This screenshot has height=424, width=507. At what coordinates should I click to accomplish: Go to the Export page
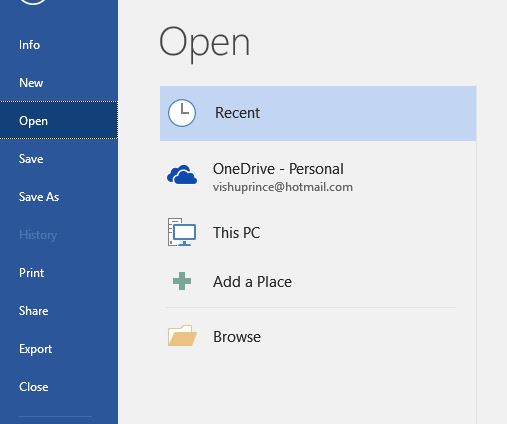(x=35, y=349)
